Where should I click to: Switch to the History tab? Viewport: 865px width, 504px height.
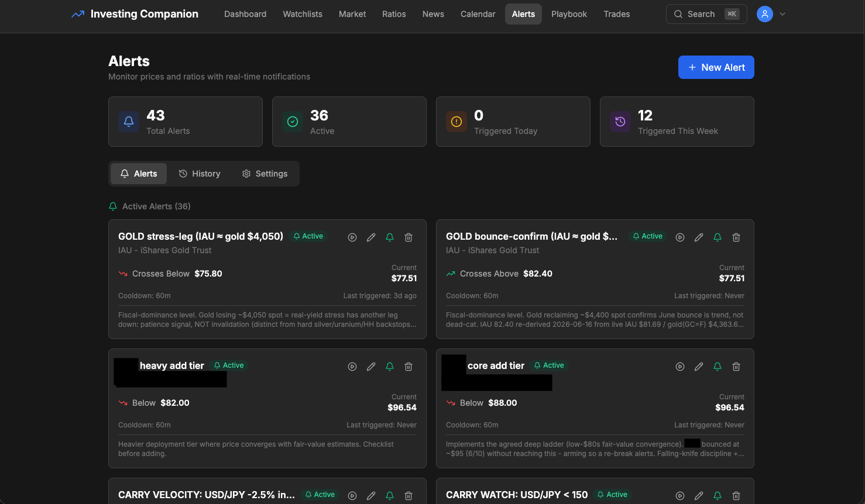200,174
